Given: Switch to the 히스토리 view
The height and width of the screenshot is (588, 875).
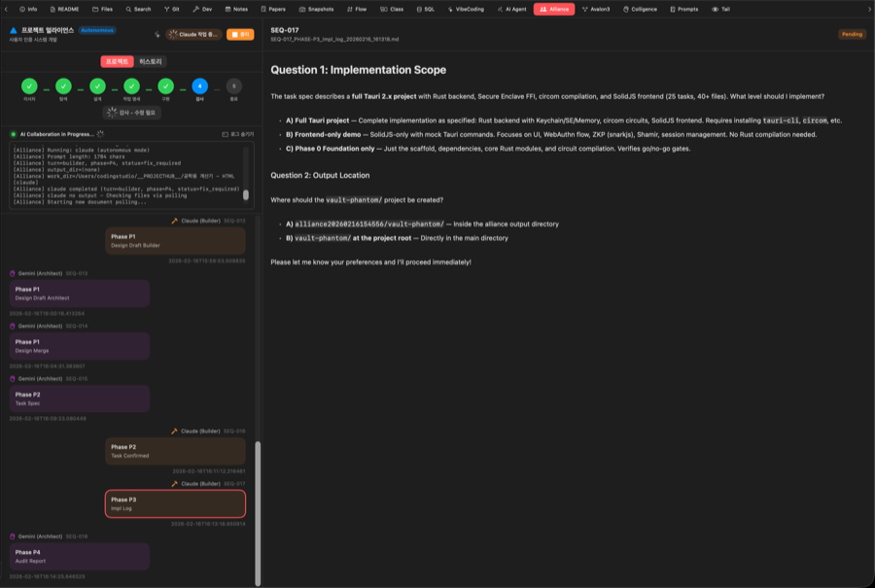Looking at the screenshot, I should (x=151, y=61).
